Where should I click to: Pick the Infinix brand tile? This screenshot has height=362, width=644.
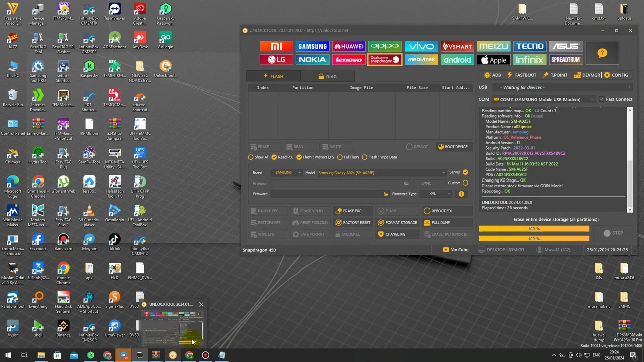click(x=530, y=60)
